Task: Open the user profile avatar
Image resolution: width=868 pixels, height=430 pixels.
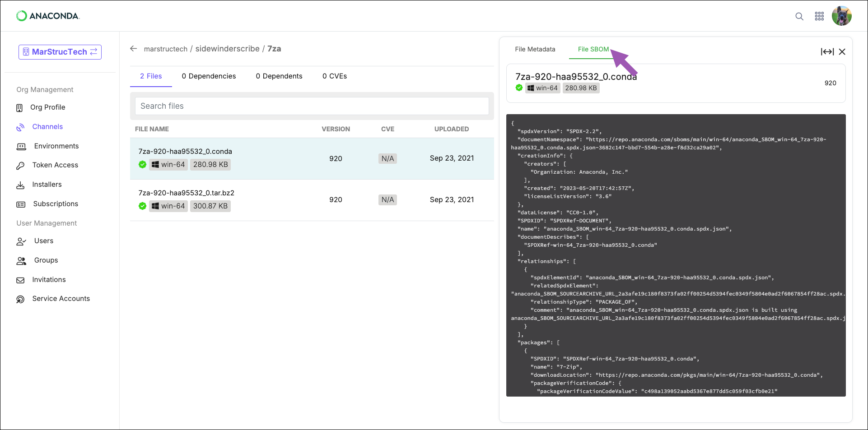Action: point(842,16)
